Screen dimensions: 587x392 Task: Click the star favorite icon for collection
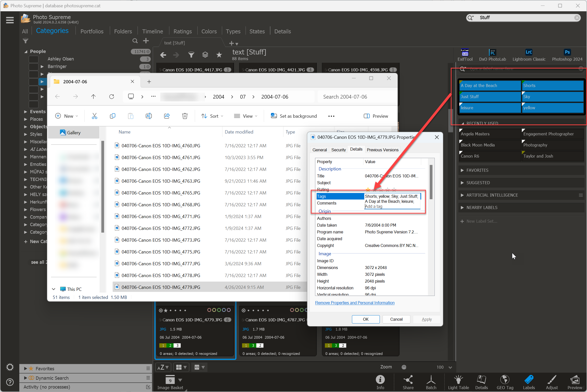pyautogui.click(x=219, y=55)
